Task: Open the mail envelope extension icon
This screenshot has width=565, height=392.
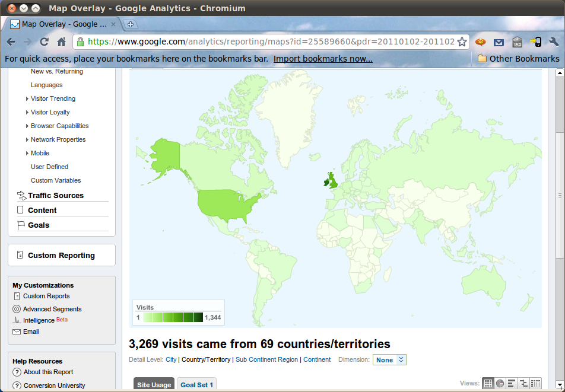Action: tap(499, 43)
